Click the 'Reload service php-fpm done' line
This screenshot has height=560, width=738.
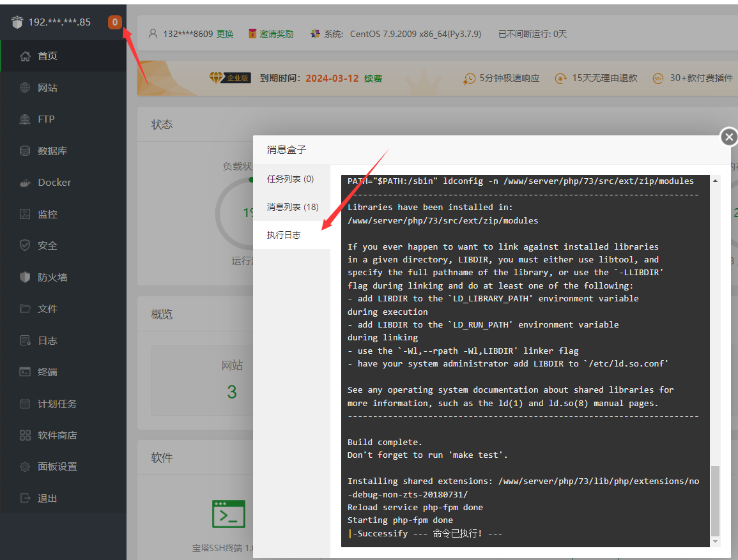[415, 508]
